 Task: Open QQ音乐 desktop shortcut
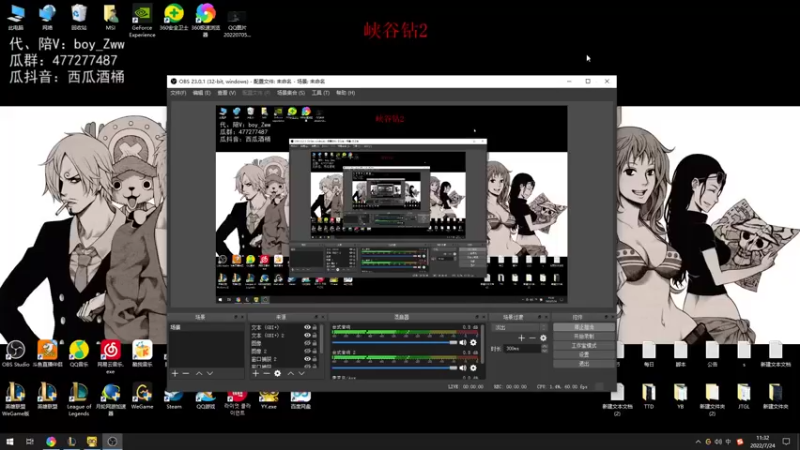coord(79,354)
